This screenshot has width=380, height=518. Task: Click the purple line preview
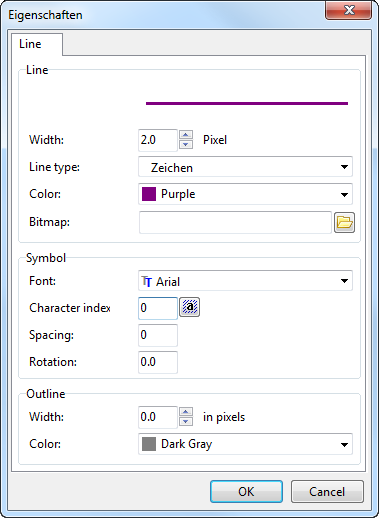point(247,103)
